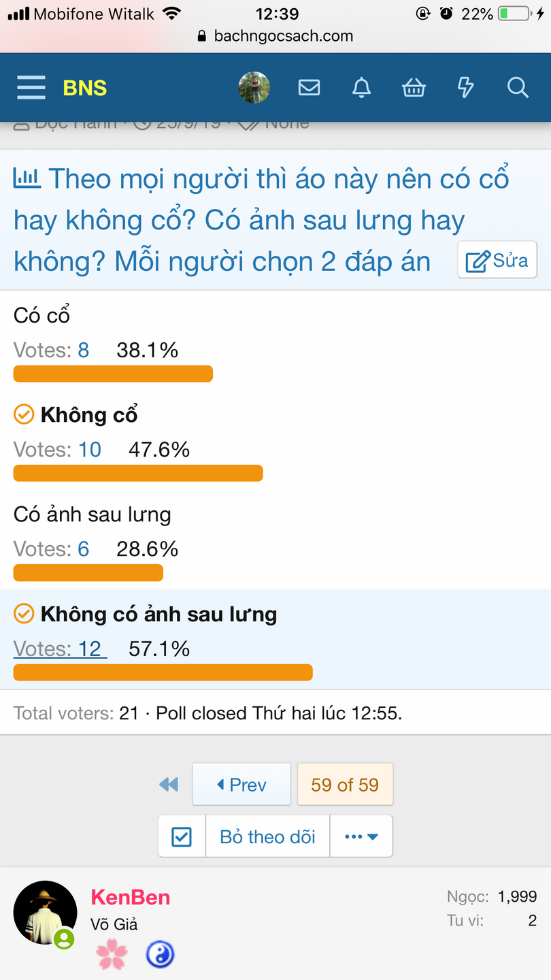
Task: Open the search magnifier icon
Action: coord(518,88)
